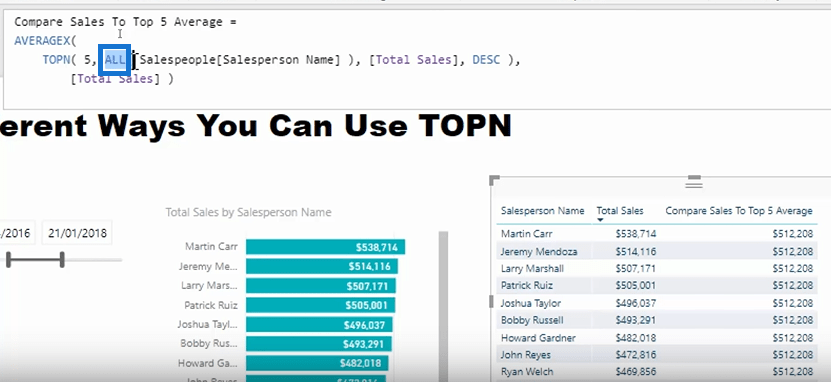Select Martin Carr bar in chart

tap(325, 247)
